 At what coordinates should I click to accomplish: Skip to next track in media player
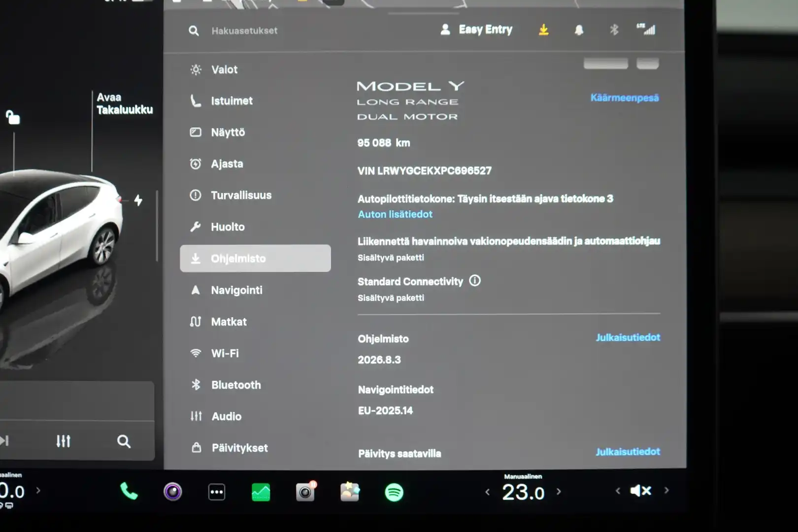4,440
